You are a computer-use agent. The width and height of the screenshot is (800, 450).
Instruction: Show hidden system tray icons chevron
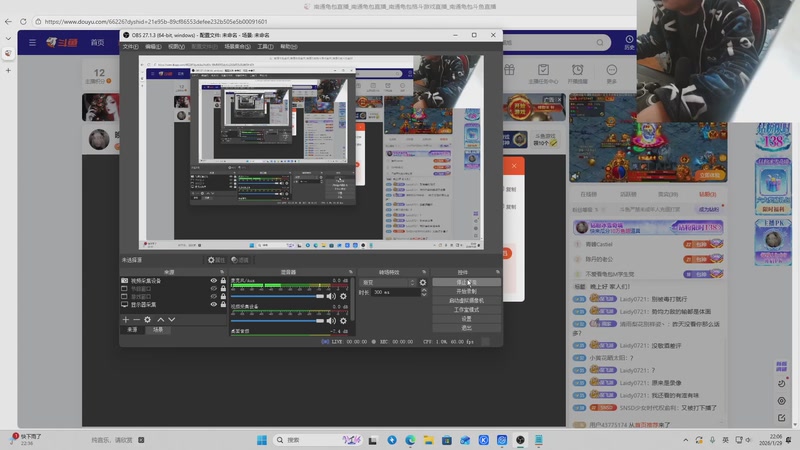coord(686,440)
